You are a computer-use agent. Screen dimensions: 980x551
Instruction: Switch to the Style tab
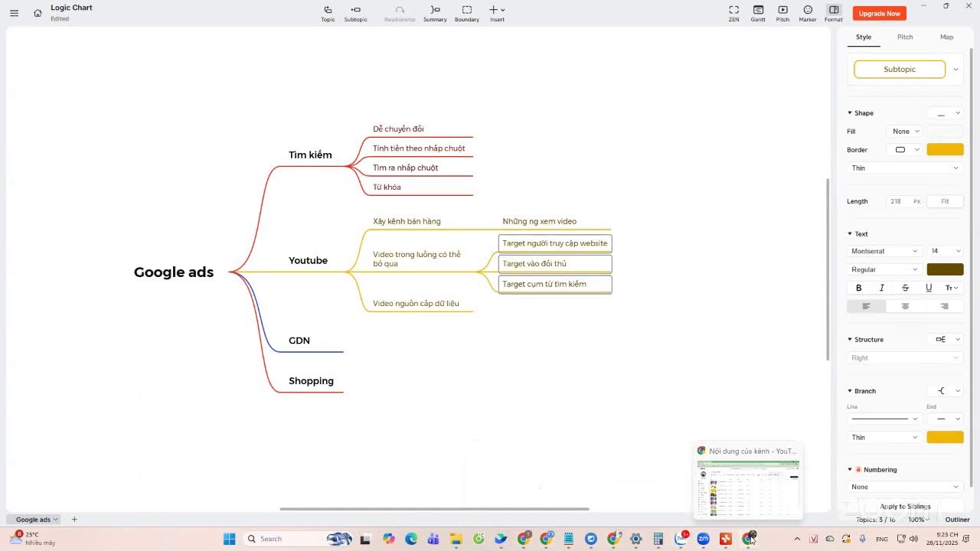click(x=864, y=37)
